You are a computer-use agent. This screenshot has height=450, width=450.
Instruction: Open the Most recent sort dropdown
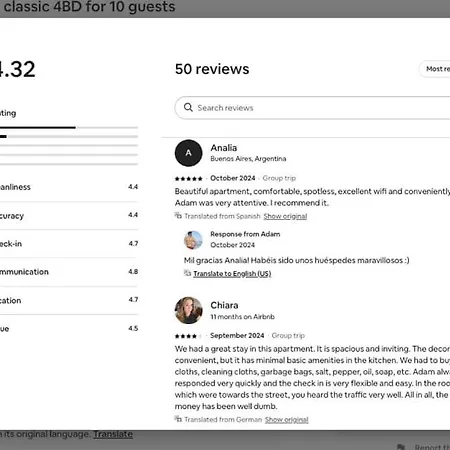point(435,69)
